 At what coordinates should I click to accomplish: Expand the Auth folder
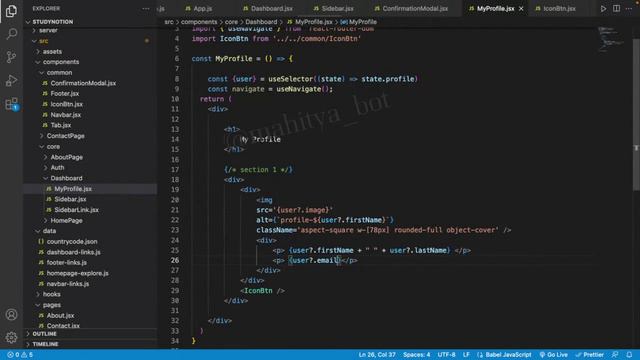(57, 168)
